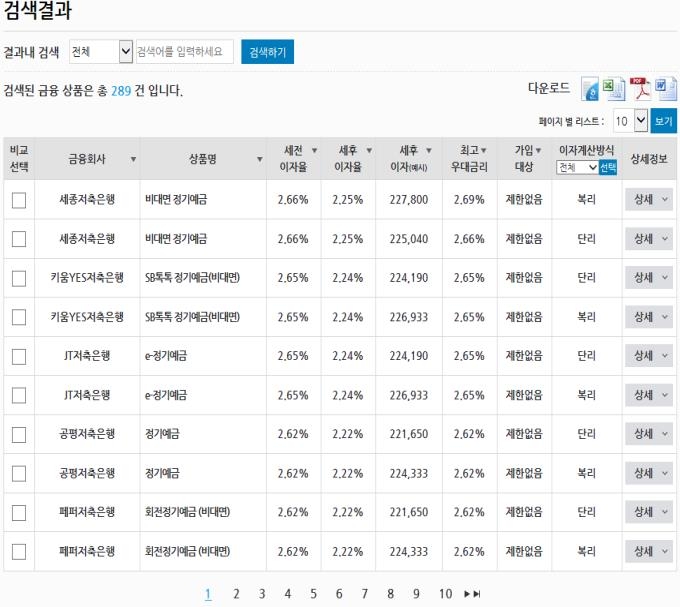Click the 225,040 after-tax interest value
The width and height of the screenshot is (680, 607).
409,238
